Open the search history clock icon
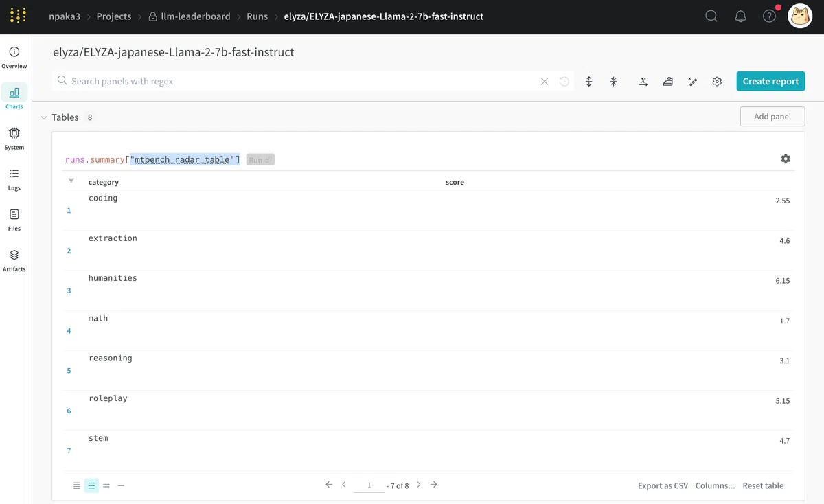The width and height of the screenshot is (824, 504). [x=564, y=81]
